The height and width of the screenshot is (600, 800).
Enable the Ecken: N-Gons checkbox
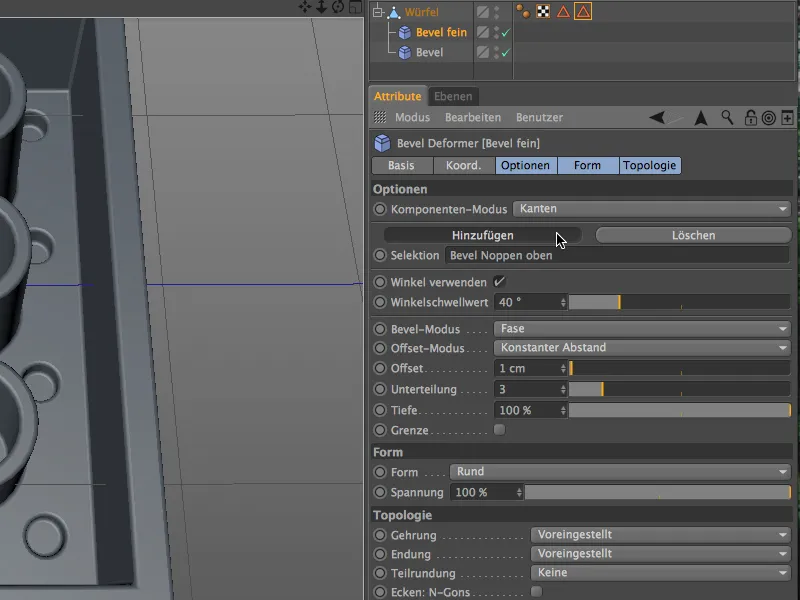[x=536, y=591]
